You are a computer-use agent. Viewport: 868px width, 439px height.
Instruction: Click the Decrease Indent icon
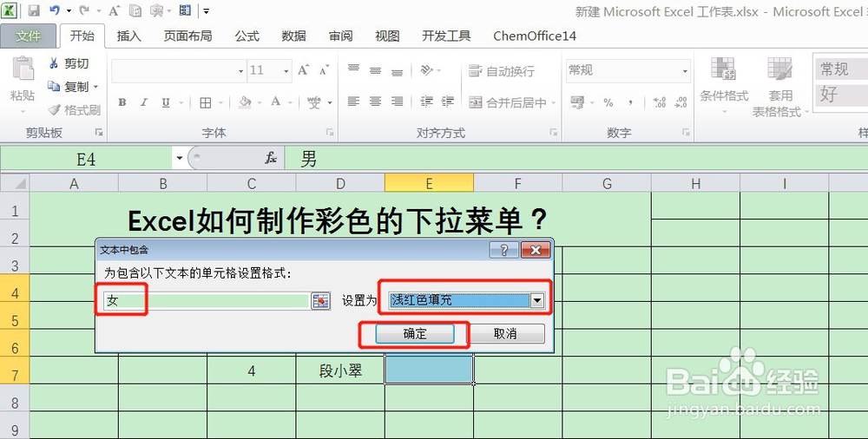[426, 102]
